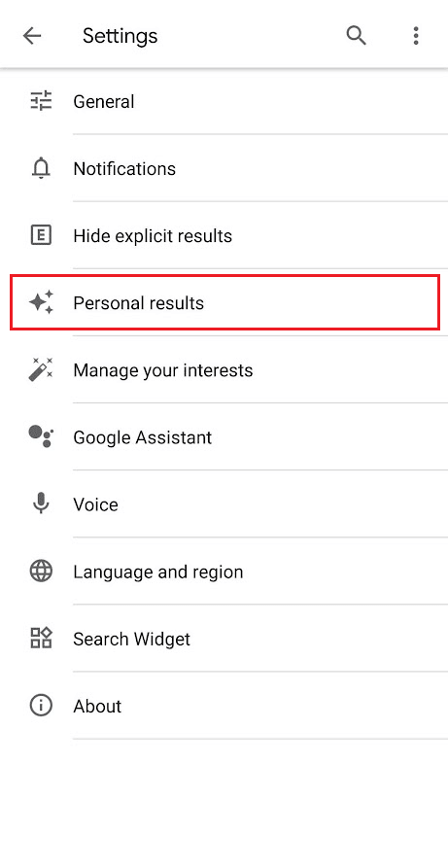448x868 pixels.
Task: Open Language and region settings
Action: coord(224,572)
